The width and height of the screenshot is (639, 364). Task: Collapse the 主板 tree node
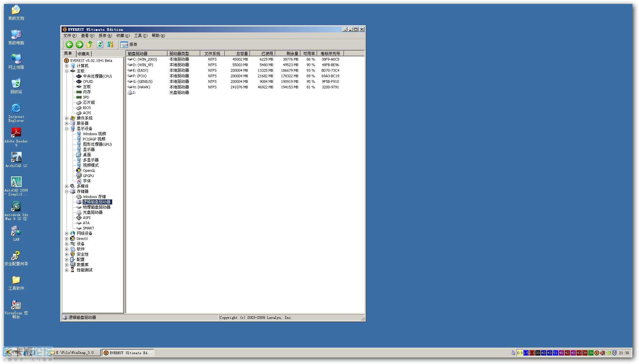[66, 71]
